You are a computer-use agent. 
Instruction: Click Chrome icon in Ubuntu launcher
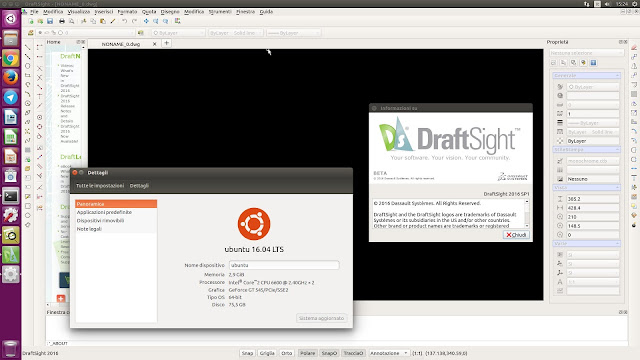coord(11,58)
